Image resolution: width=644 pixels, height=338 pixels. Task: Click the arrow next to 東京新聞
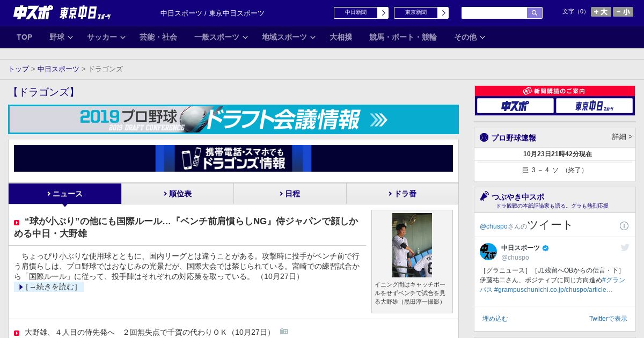(x=443, y=13)
